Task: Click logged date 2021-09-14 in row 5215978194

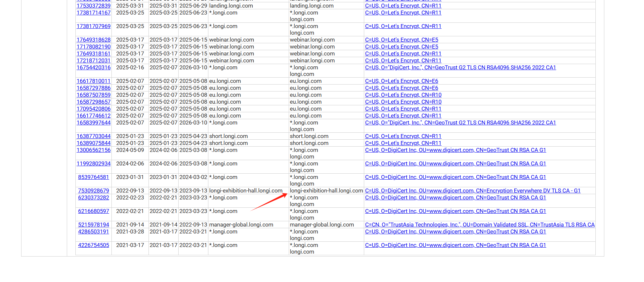Action: [x=130, y=225]
